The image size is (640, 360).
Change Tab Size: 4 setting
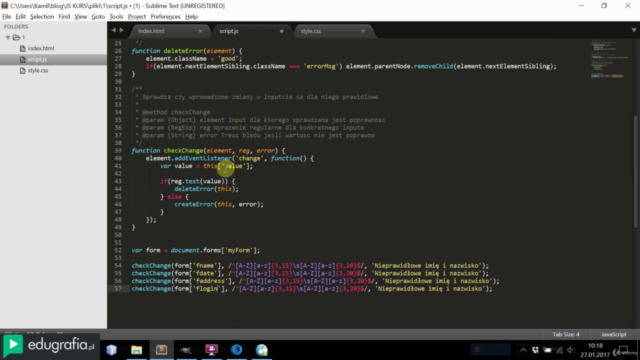pyautogui.click(x=566, y=334)
